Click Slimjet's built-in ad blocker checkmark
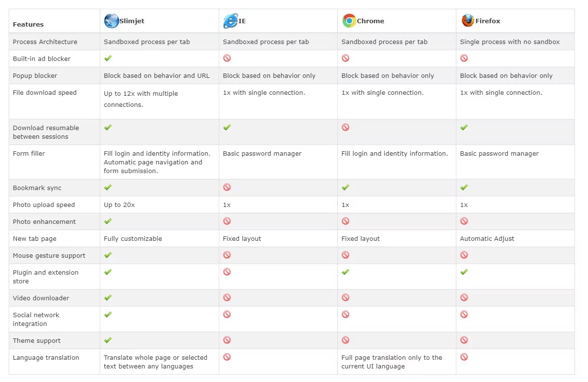 tap(108, 58)
